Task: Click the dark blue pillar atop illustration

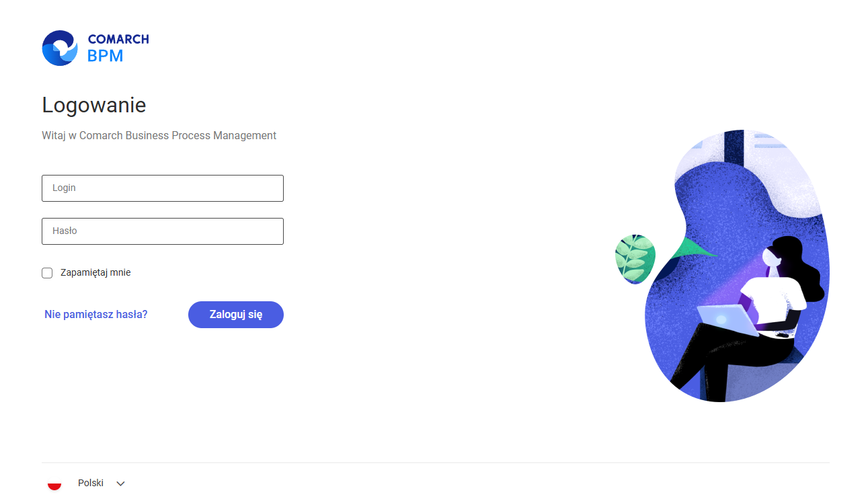Action: click(x=734, y=147)
